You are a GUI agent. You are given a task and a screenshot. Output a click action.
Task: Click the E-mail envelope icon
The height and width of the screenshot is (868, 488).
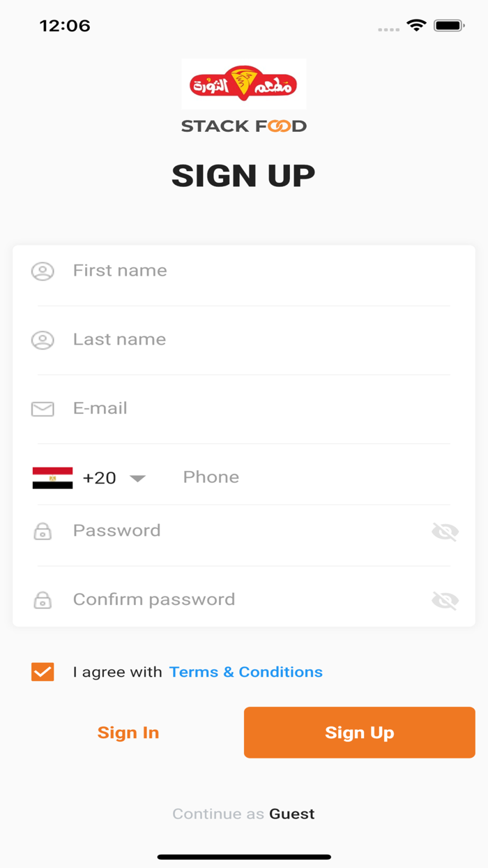43,409
